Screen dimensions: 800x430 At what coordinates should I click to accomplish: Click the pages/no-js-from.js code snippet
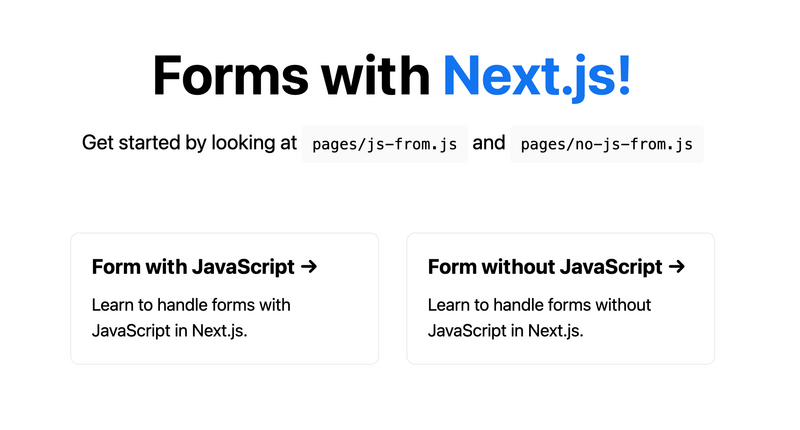[x=607, y=144]
